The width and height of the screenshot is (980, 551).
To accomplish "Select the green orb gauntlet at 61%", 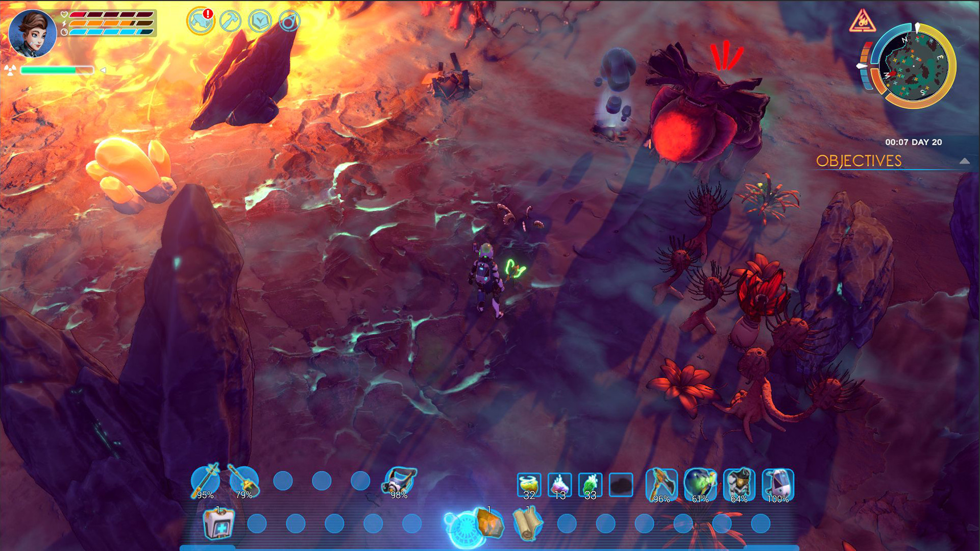I will [699, 482].
